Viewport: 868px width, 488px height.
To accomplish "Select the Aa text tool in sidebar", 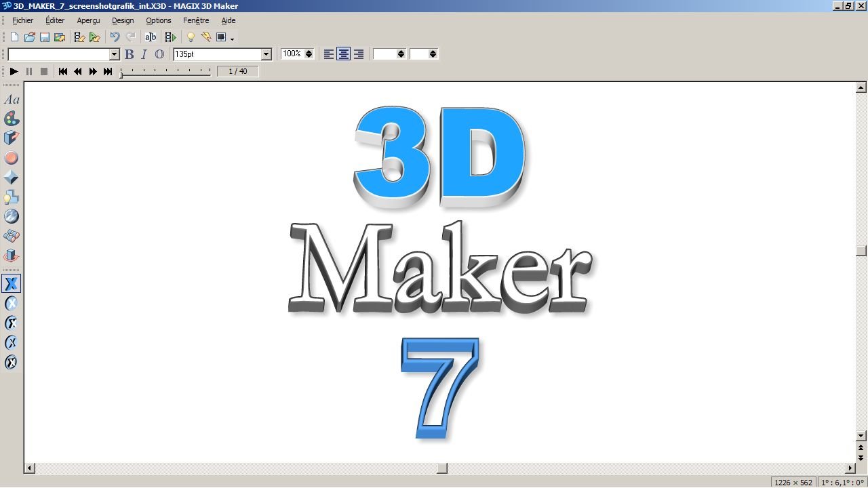I will pyautogui.click(x=12, y=100).
